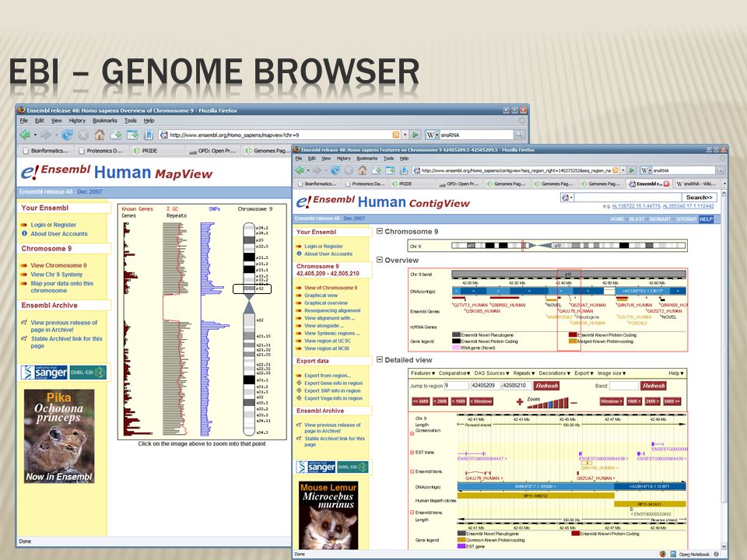Collapse the Chromosome 9 section

(x=380, y=231)
